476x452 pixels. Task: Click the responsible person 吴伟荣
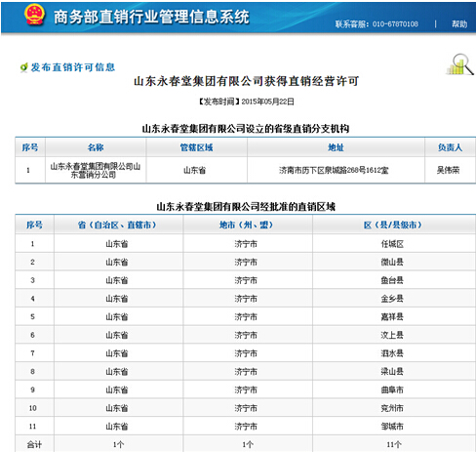click(x=448, y=170)
